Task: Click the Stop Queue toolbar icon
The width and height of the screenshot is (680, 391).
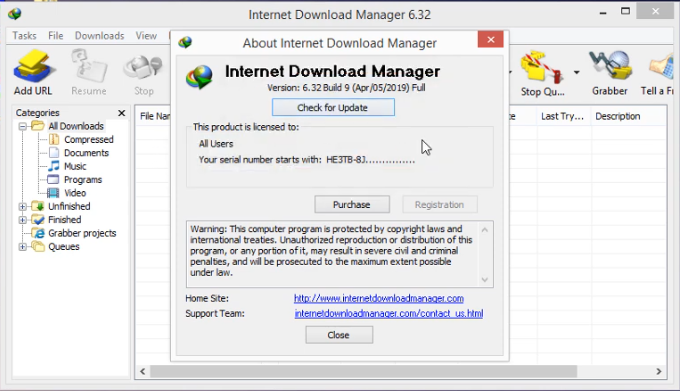Action: coord(542,73)
